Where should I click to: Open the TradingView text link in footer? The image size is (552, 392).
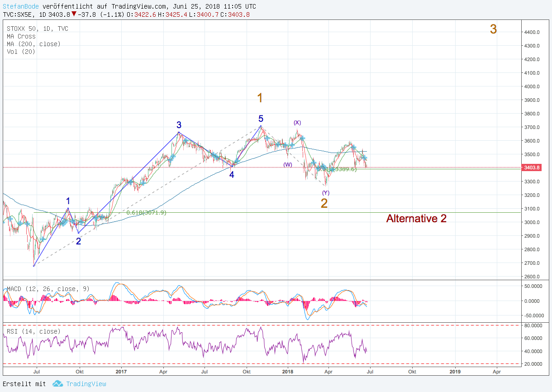coord(86,384)
